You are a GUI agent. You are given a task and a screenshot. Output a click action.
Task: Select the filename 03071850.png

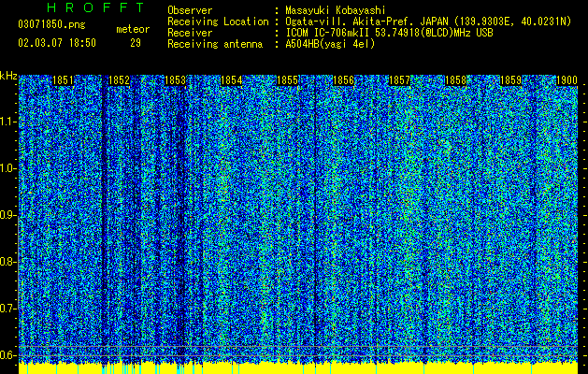tap(51, 25)
